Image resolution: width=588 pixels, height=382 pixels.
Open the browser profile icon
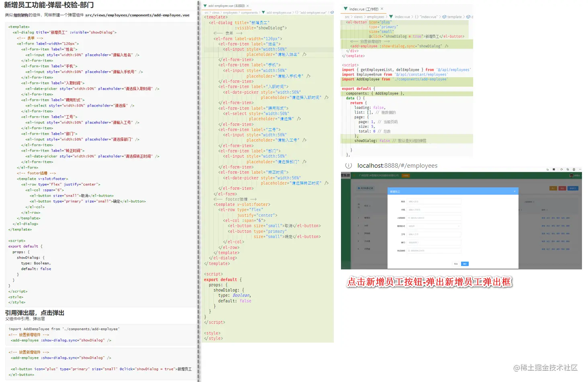point(574,169)
